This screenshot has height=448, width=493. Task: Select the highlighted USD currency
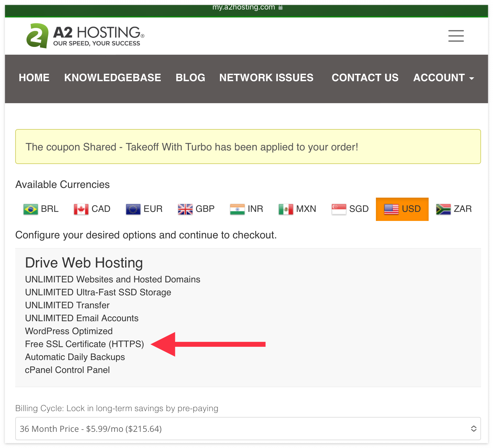(402, 209)
